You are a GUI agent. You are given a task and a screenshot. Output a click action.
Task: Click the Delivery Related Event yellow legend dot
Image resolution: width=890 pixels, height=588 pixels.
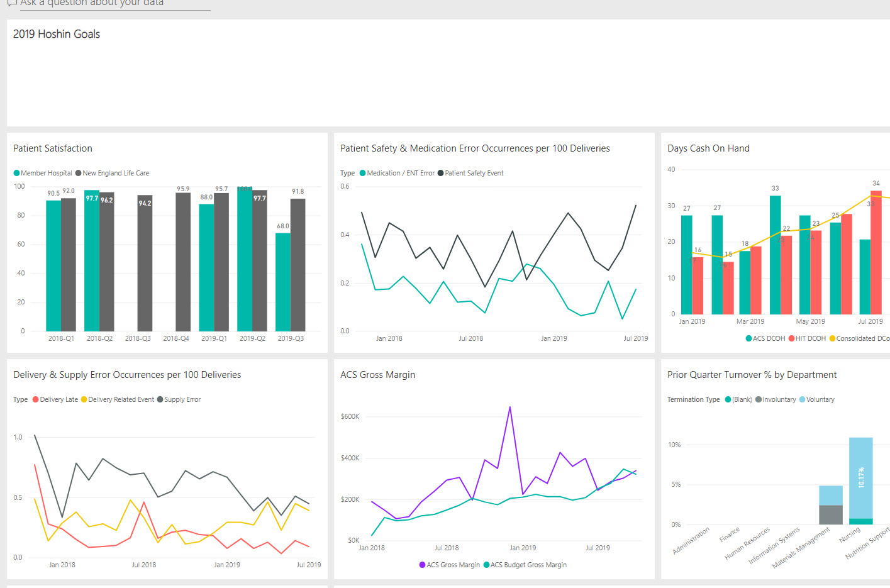pos(86,399)
